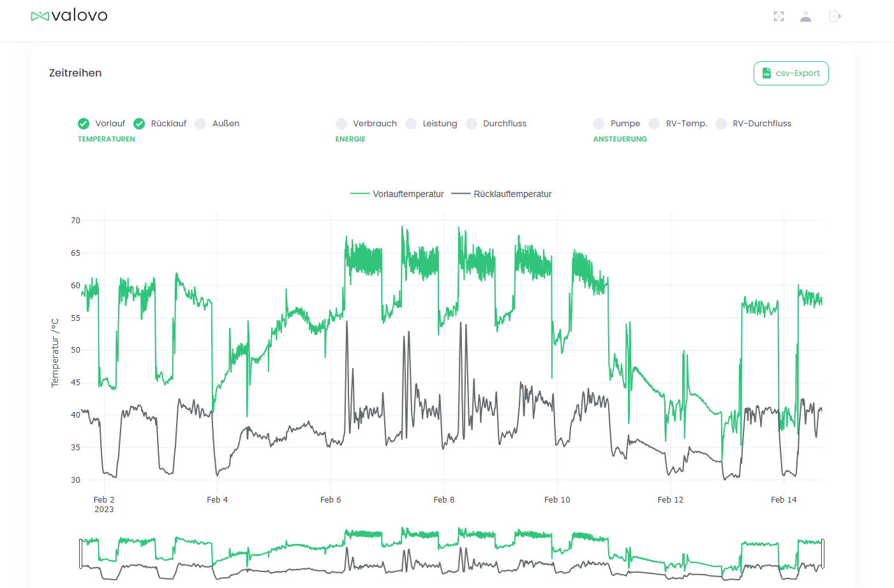Image resolution: width=894 pixels, height=588 pixels.
Task: Click the valovo logo
Action: pos(69,15)
